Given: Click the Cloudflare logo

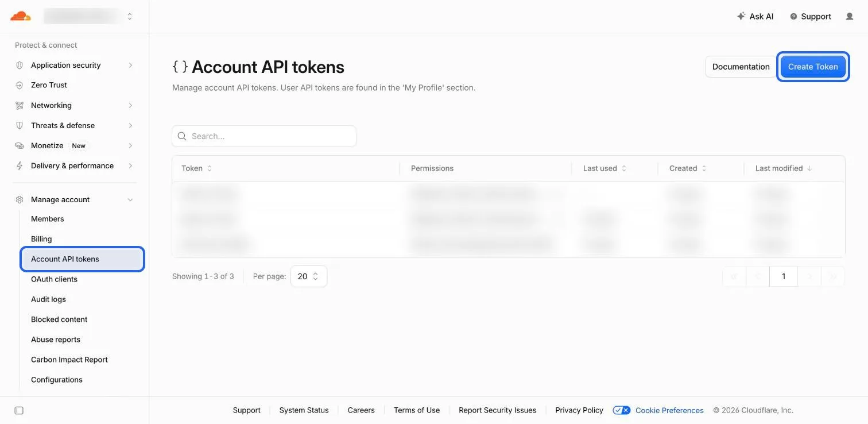Looking at the screenshot, I should [x=21, y=16].
